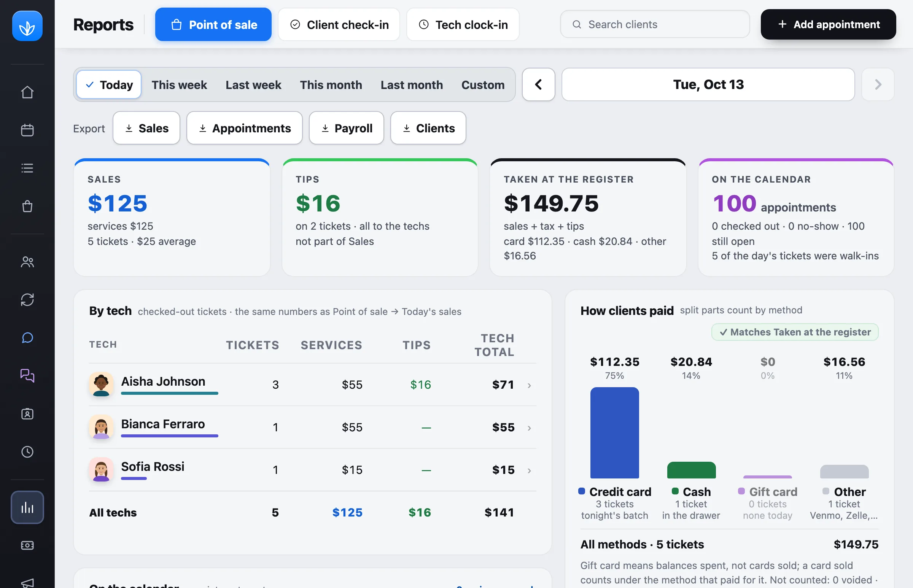Click Sofia Rossi's avatar
This screenshot has height=588, width=913.
(101, 470)
